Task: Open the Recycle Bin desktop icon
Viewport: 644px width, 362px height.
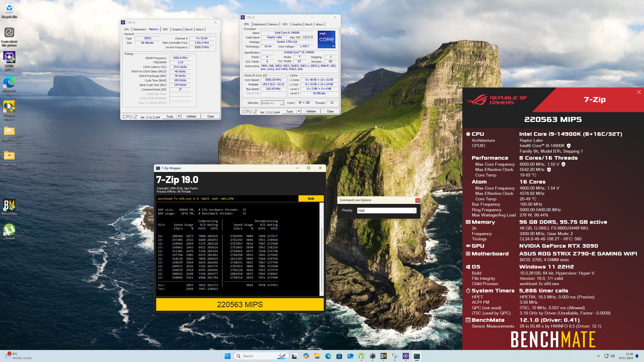Action: 9,11
